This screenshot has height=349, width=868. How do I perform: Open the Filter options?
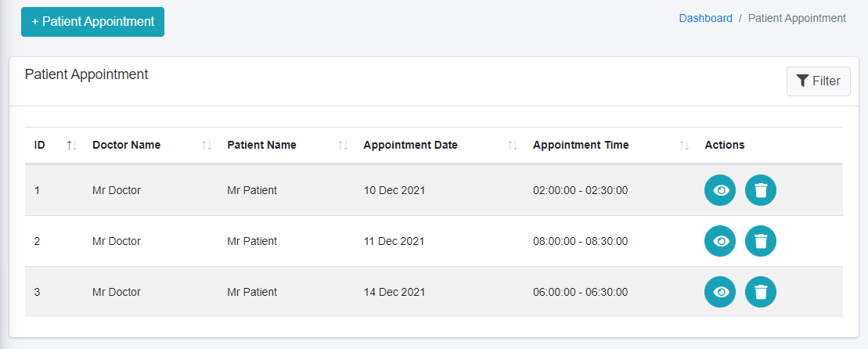[818, 81]
